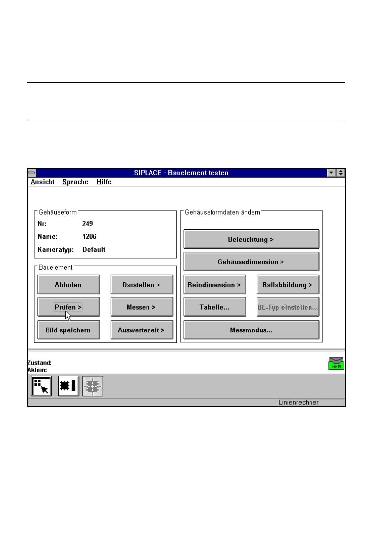Expand the Beleuchtung options button
Screen dimensions: 392x556
click(x=251, y=239)
